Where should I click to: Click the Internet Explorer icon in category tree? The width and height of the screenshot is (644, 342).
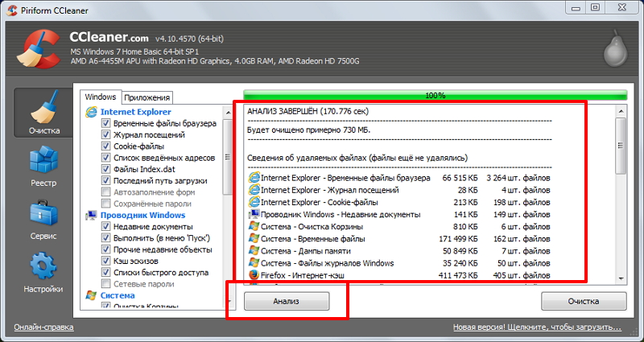coord(91,113)
